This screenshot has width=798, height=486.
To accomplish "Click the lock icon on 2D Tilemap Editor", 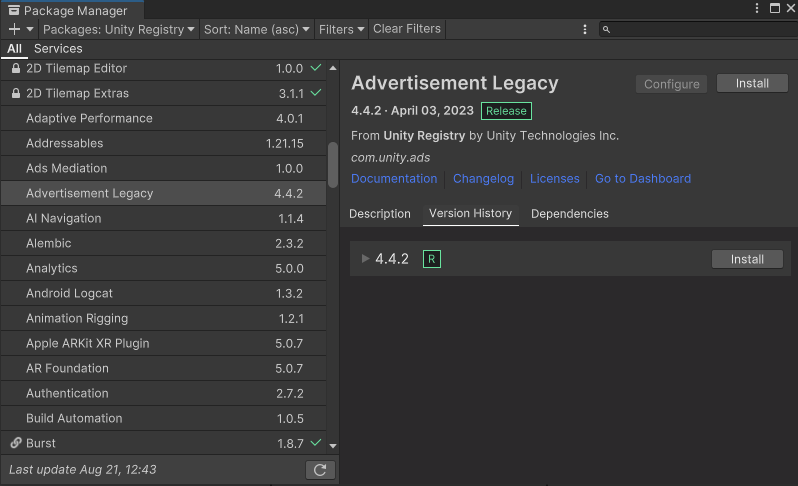I will click(16, 68).
